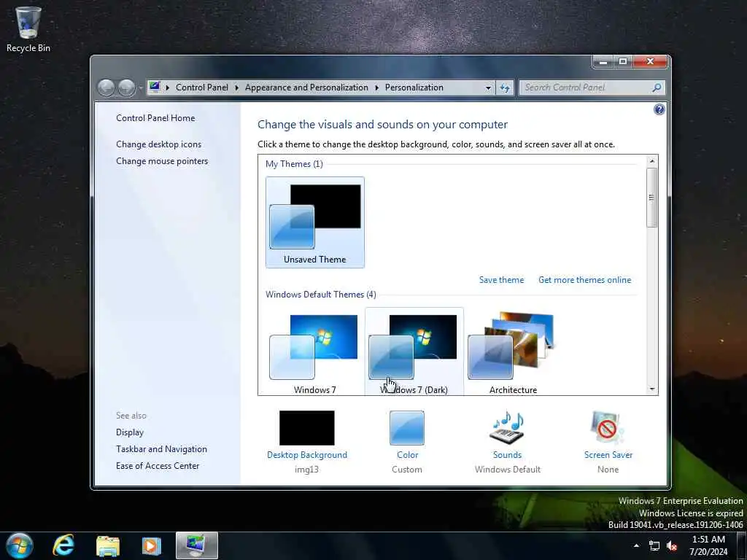The image size is (747, 560).
Task: Click the Sounds text link
Action: coord(508,455)
